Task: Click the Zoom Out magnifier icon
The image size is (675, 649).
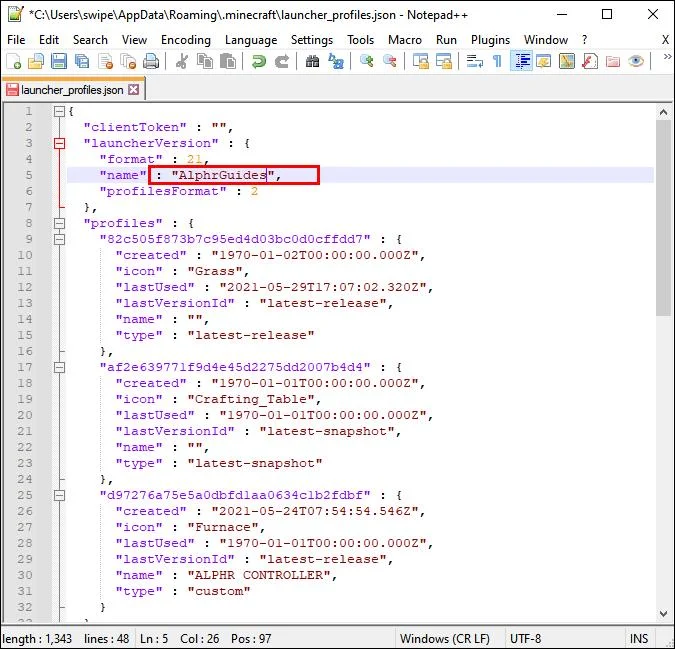Action: click(x=389, y=61)
